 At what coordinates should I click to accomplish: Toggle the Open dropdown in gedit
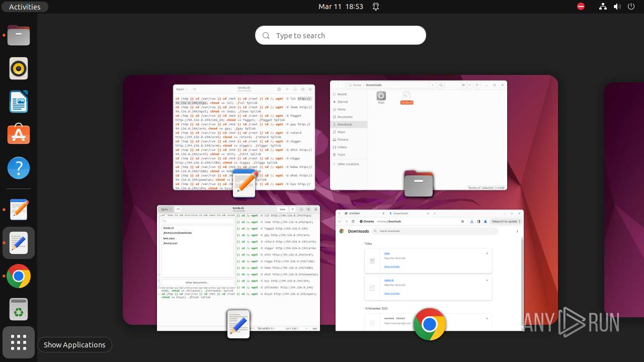[167, 209]
